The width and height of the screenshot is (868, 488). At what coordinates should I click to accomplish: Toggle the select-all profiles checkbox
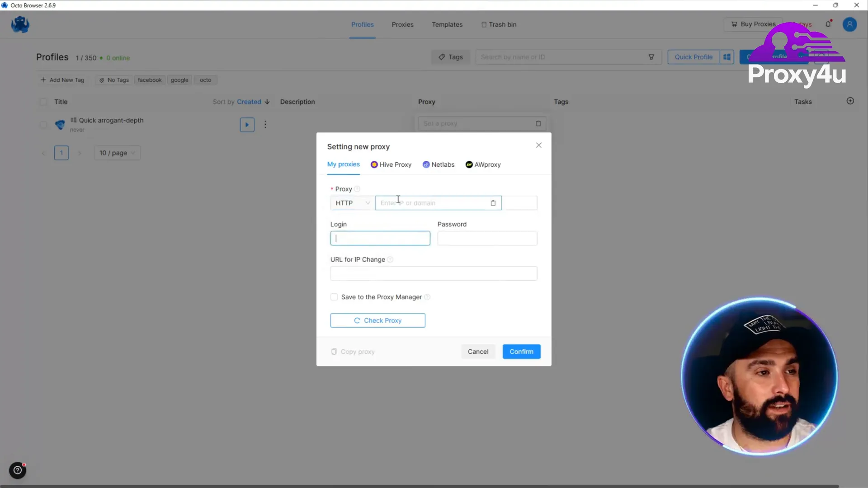tap(43, 102)
